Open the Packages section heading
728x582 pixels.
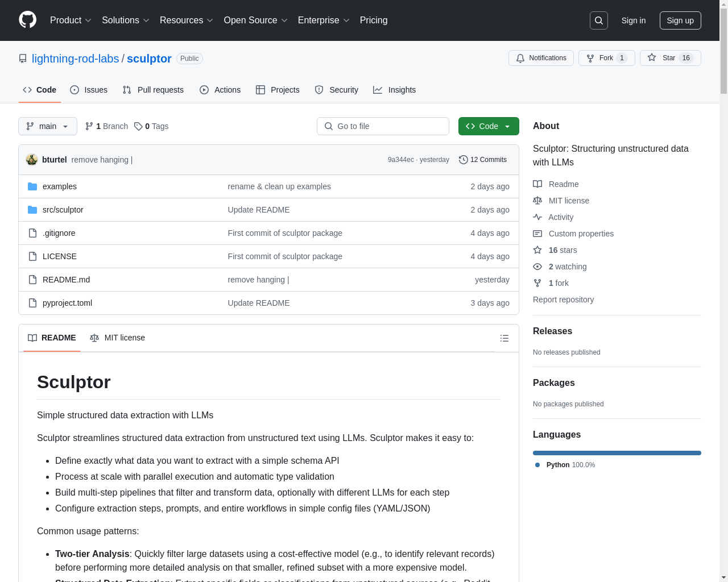point(553,383)
